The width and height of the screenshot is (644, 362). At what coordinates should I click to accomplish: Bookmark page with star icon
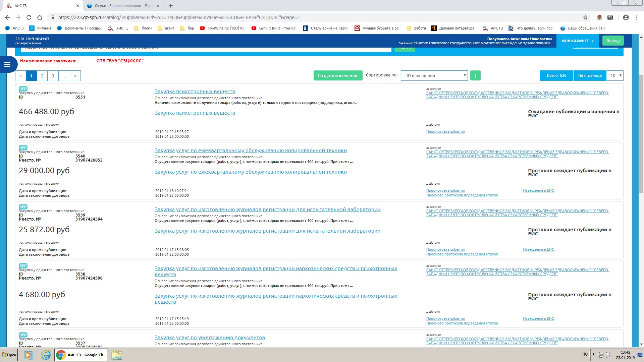tap(585, 17)
